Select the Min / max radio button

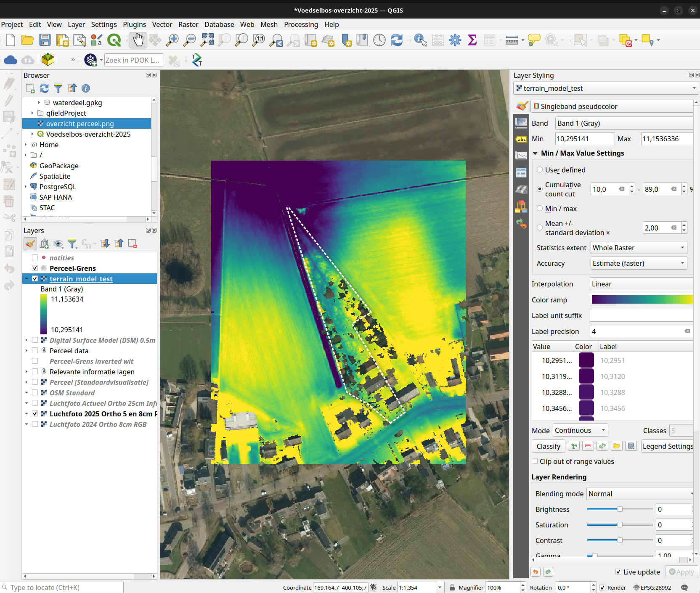coord(540,209)
